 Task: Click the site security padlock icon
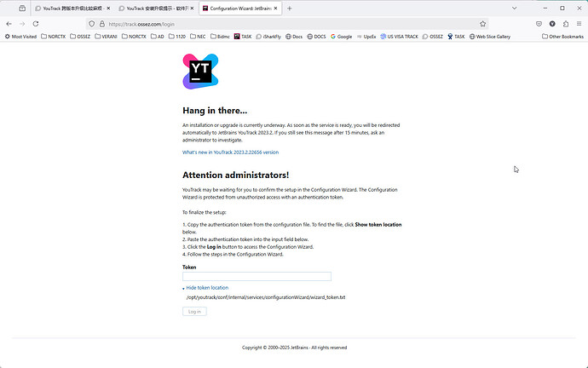point(101,24)
